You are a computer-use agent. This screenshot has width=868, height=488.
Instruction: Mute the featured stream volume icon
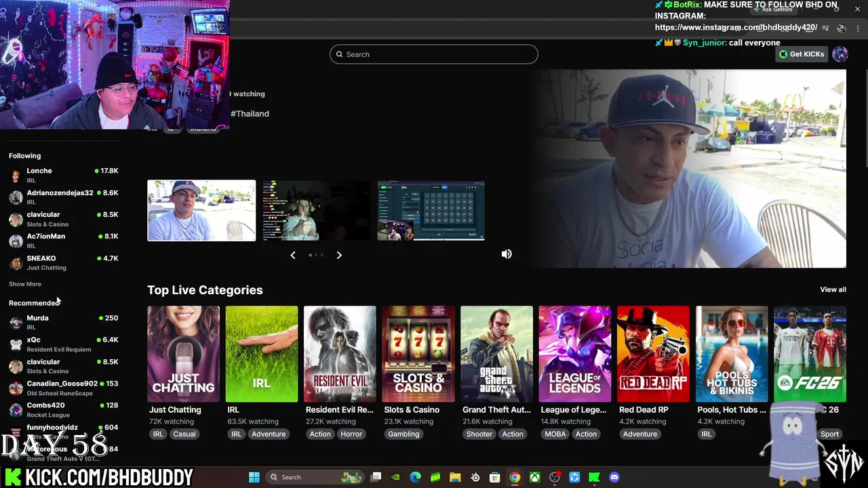tap(507, 254)
